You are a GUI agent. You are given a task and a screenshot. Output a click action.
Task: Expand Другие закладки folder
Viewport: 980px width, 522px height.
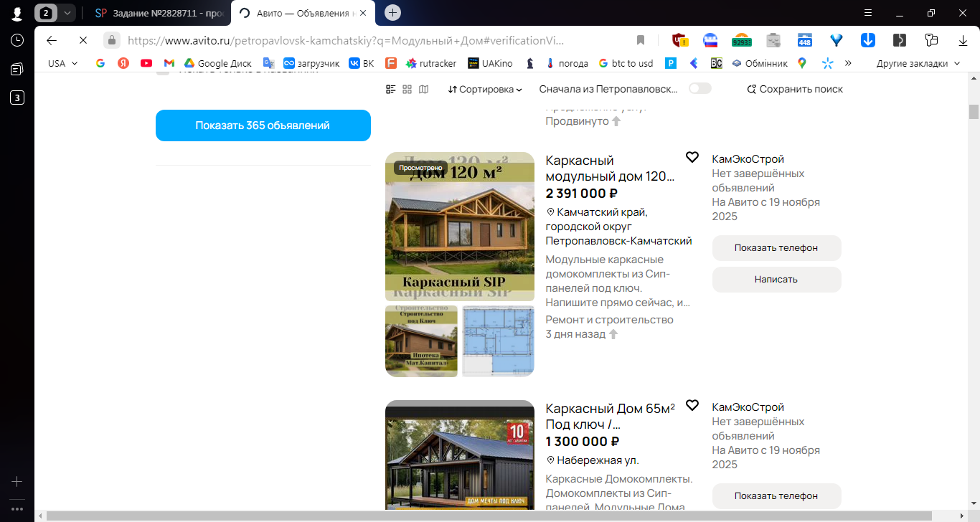pos(918,63)
